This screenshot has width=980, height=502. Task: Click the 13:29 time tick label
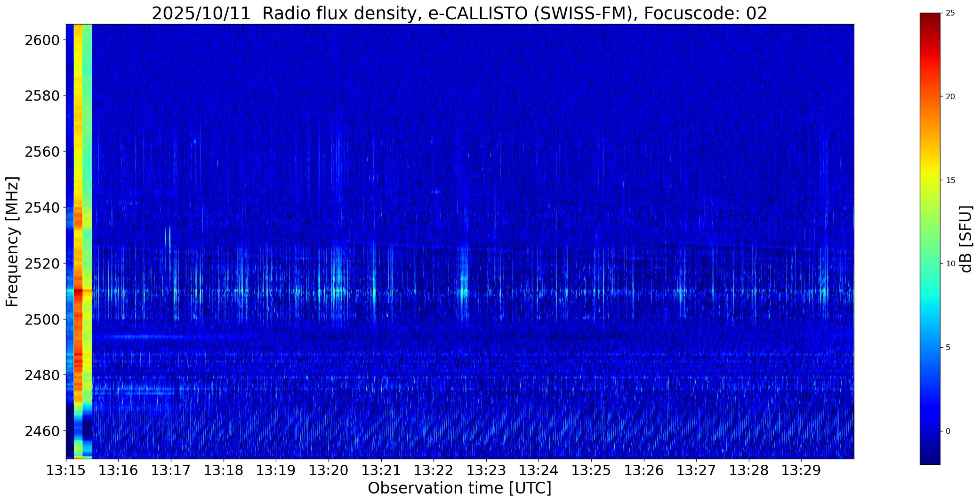pos(802,470)
